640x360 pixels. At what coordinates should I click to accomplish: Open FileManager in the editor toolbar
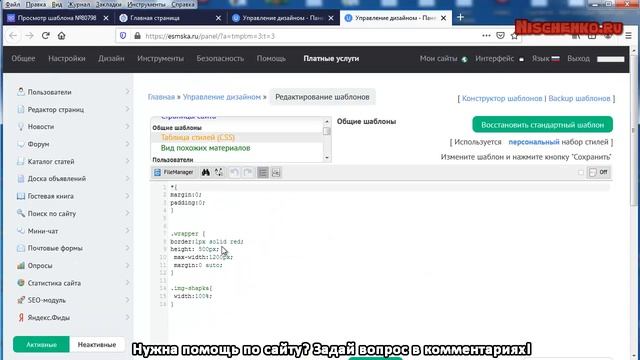click(x=173, y=173)
